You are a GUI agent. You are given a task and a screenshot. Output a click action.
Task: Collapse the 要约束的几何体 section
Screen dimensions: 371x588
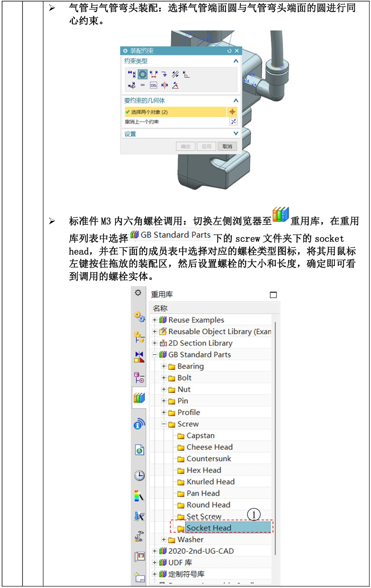coord(236,100)
